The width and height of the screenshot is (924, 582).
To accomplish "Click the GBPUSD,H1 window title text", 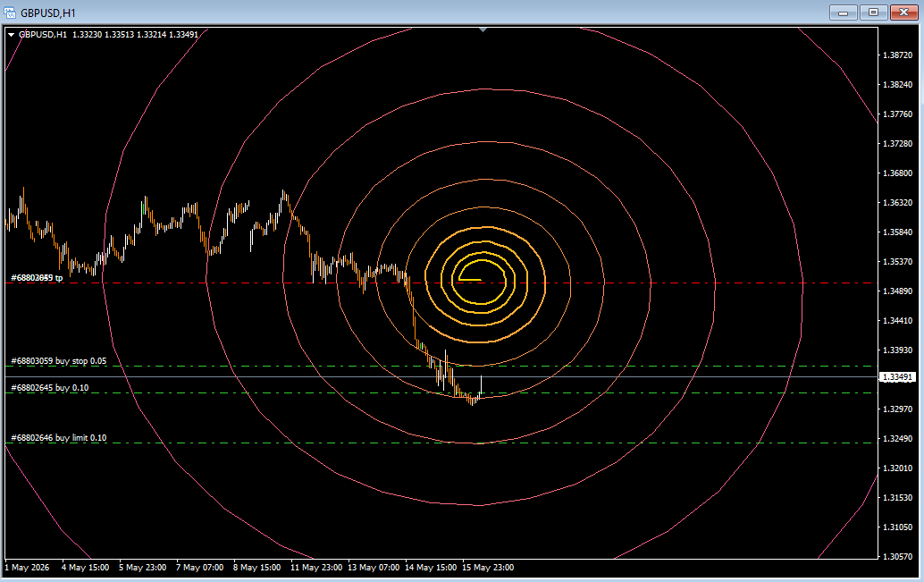I will (x=47, y=13).
